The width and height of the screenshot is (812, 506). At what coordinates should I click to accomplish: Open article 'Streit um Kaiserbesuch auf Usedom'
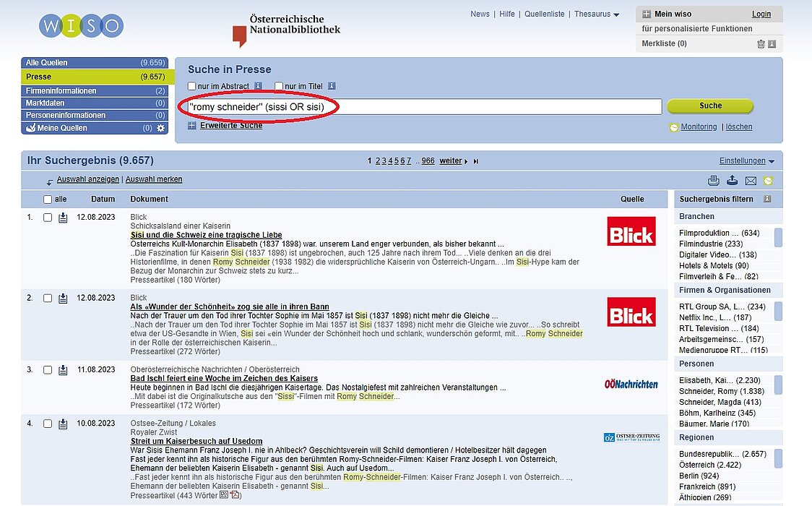tap(196, 441)
